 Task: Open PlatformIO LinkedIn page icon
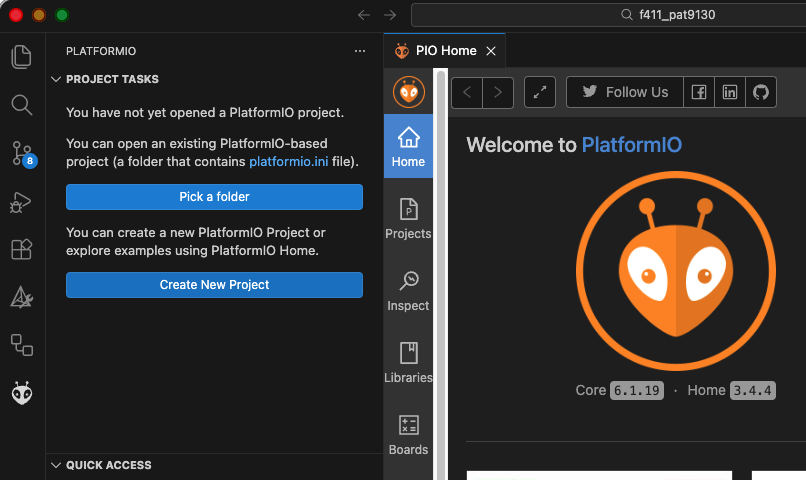730,92
